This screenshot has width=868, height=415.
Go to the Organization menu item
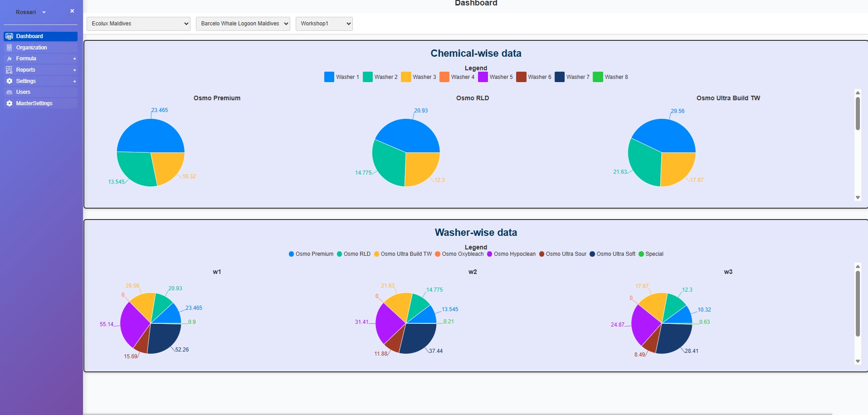click(32, 48)
